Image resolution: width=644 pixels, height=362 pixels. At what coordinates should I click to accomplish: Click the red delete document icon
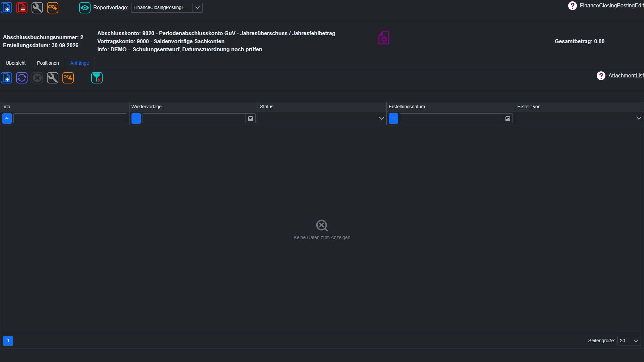coord(22,7)
